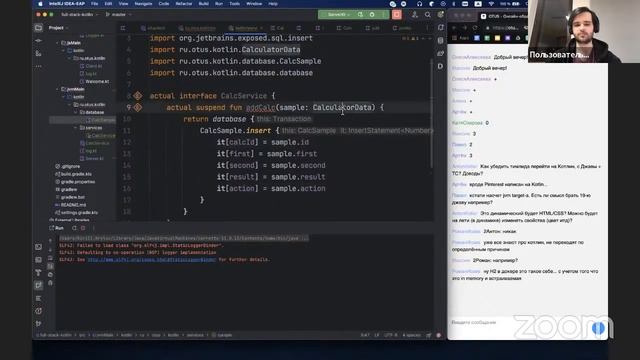
Task: Open the Run tool window icon in left sidebar
Action: (x=38, y=285)
